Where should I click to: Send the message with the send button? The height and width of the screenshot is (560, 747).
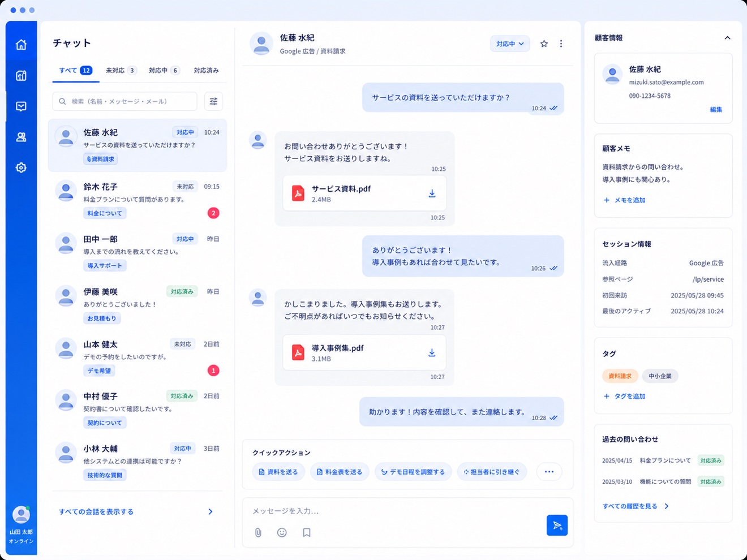tap(557, 525)
